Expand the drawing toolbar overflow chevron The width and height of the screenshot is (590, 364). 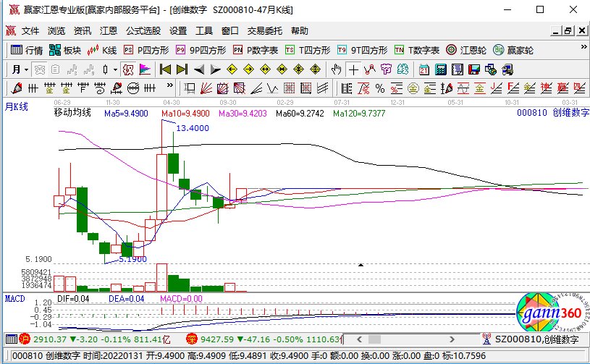click(x=170, y=85)
